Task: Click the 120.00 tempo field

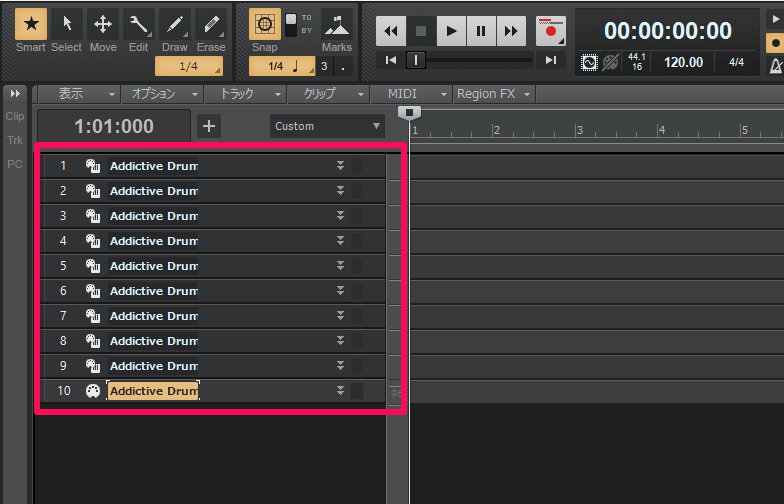Action: click(684, 62)
